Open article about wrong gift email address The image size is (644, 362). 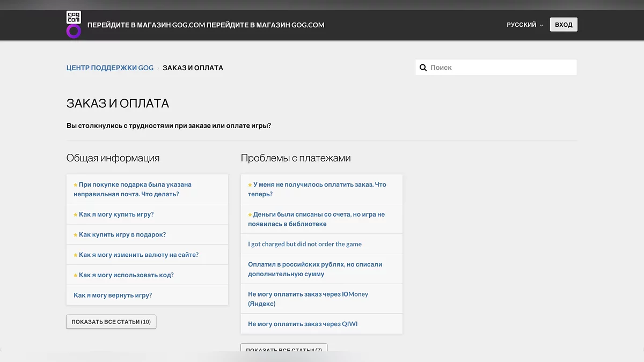pyautogui.click(x=132, y=189)
